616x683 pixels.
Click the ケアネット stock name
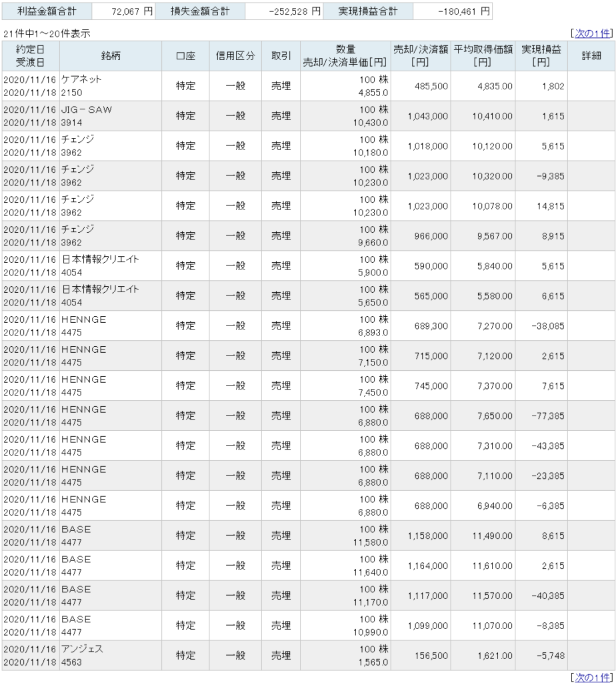[81, 79]
